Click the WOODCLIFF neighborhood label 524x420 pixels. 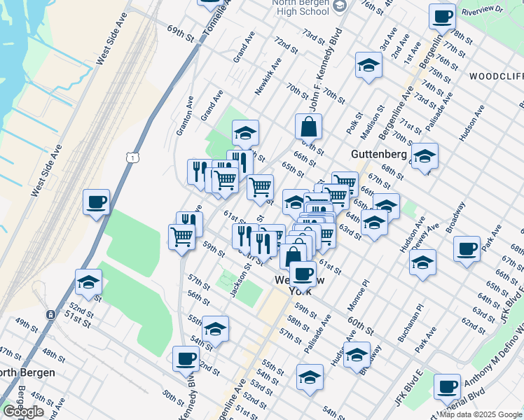pyautogui.click(x=497, y=76)
